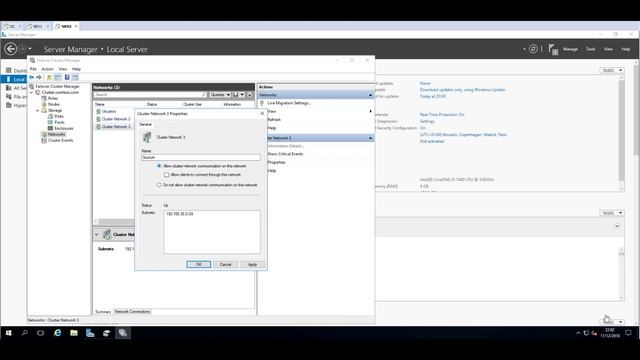Collapse the Cluster Network 3 details pane
The height and width of the screenshot is (360, 640).
pos(97,235)
